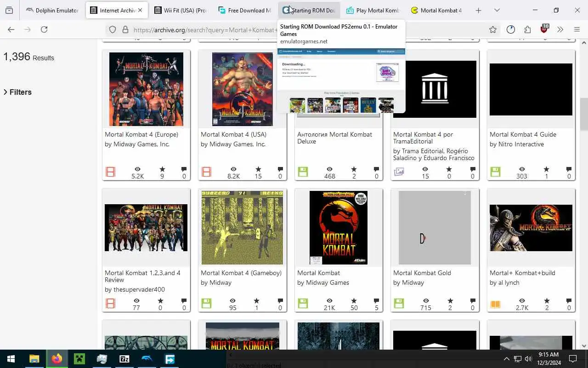Switch to the last Mortal Kombat 4 tab
Screen dimensions: 588x368
tap(436, 10)
